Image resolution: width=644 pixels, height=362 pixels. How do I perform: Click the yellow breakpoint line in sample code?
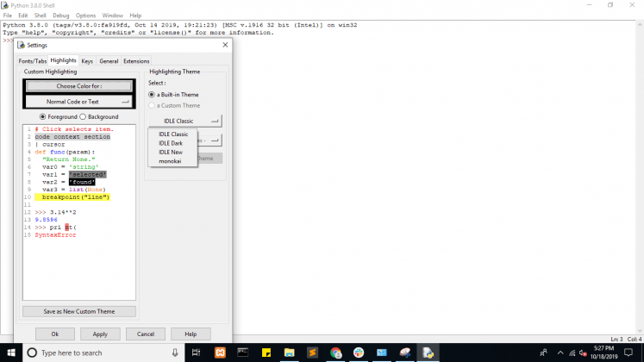(x=75, y=197)
